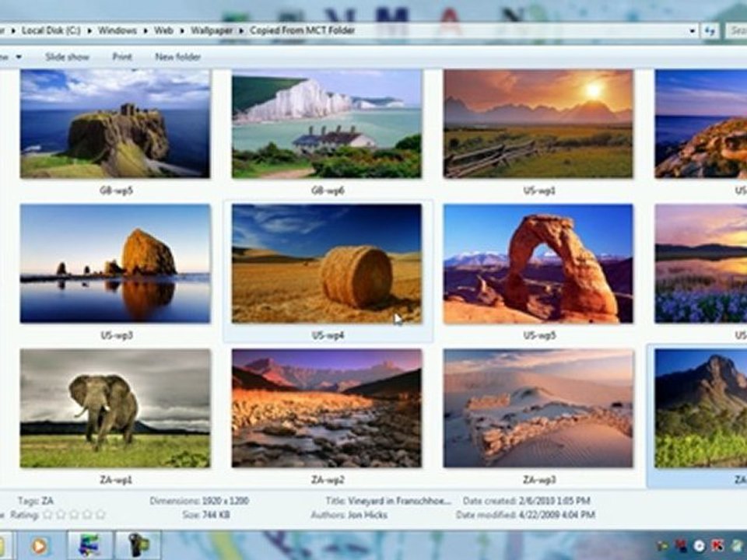Click the Copied From MCT Folder breadcrumb
The width and height of the screenshot is (747, 560).
point(303,31)
